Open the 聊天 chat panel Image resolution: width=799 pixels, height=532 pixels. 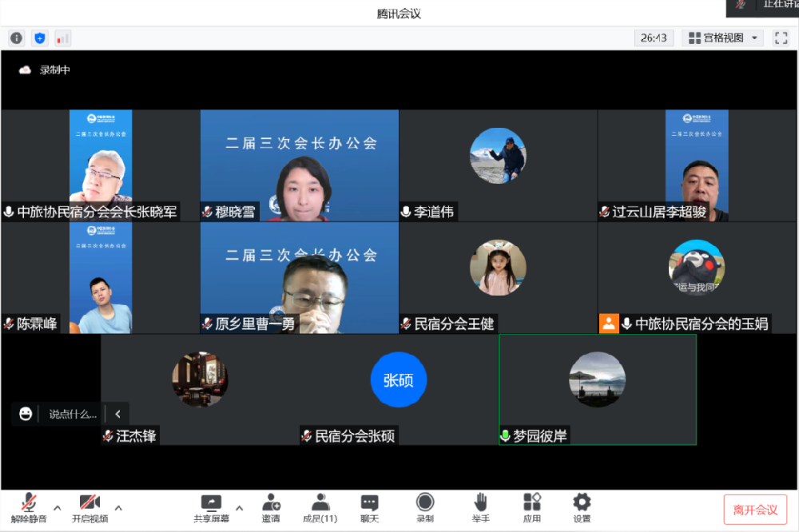[x=369, y=508]
